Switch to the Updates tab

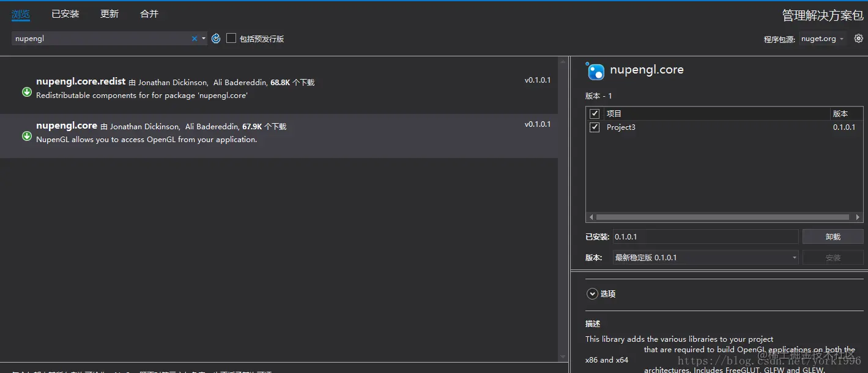point(109,13)
